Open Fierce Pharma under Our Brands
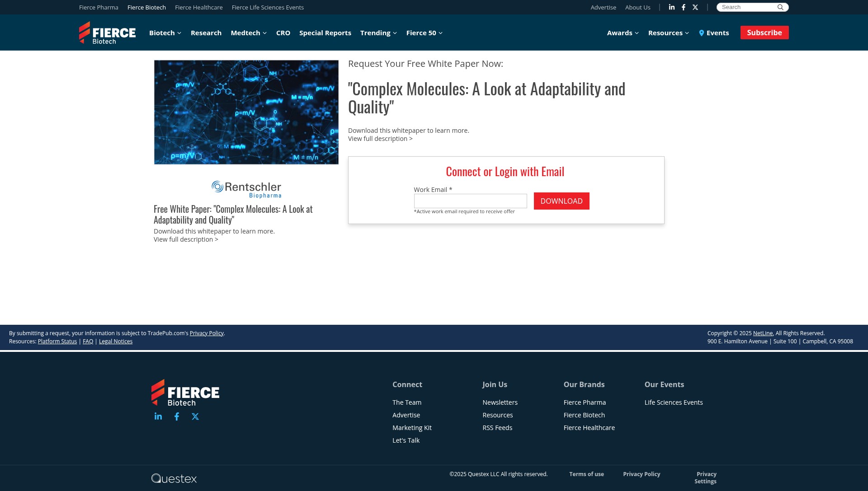The image size is (868, 491). pyautogui.click(x=585, y=402)
